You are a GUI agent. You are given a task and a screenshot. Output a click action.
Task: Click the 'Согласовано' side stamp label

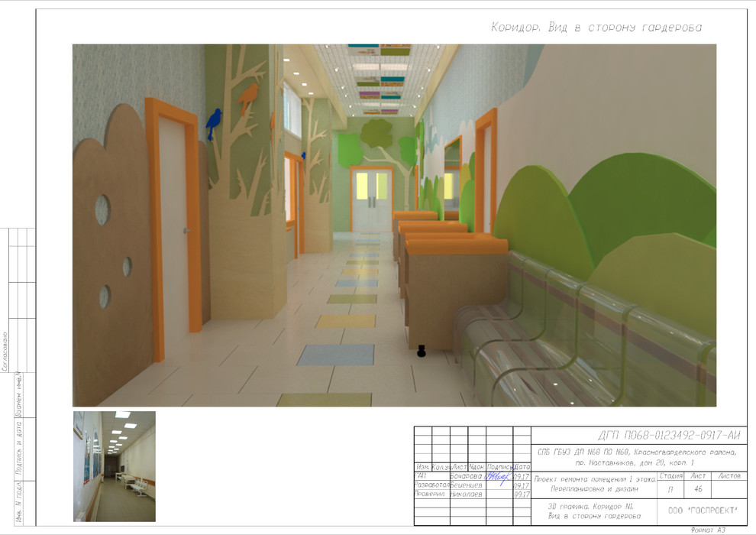[5, 351]
